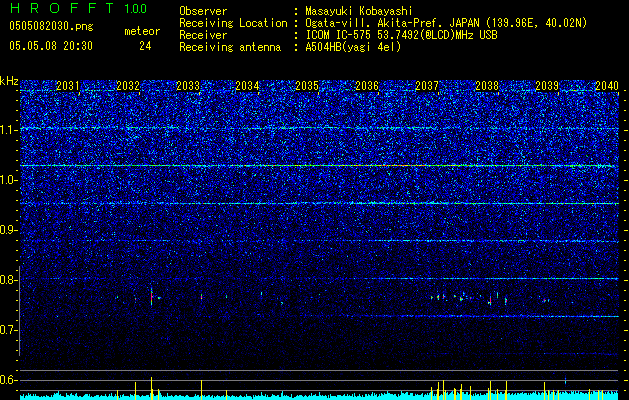Click the meteor label above the count
Image resolution: width=629 pixels, height=400 pixels.
coord(142,31)
